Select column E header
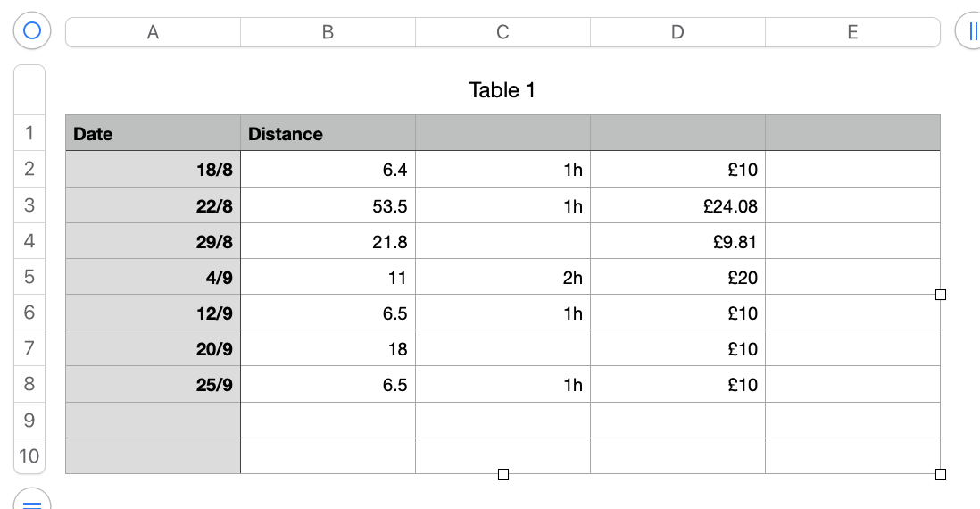This screenshot has height=509, width=980. (x=852, y=32)
